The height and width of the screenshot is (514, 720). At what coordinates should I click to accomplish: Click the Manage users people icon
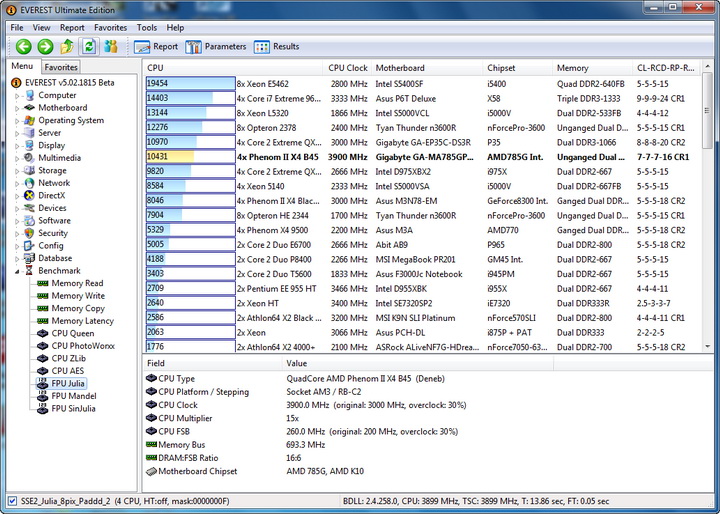[x=111, y=46]
